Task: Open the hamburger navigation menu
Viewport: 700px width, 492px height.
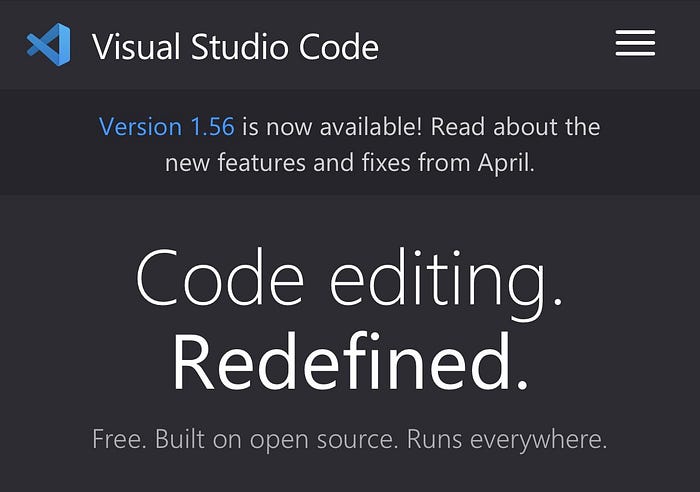Action: coord(635,43)
